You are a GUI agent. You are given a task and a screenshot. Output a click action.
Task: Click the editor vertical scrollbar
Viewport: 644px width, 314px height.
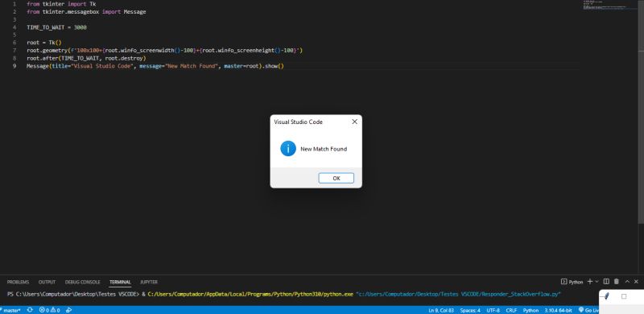click(x=641, y=111)
